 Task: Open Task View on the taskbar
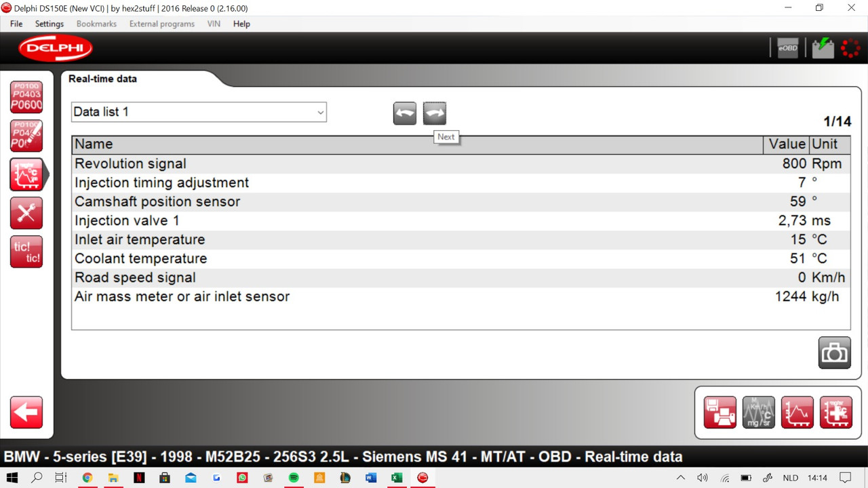60,478
